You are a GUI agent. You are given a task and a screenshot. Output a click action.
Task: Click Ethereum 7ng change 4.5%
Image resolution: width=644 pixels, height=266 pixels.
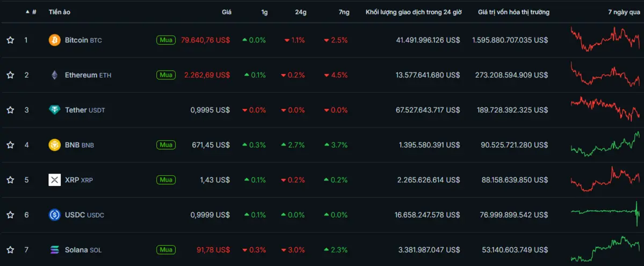click(336, 75)
